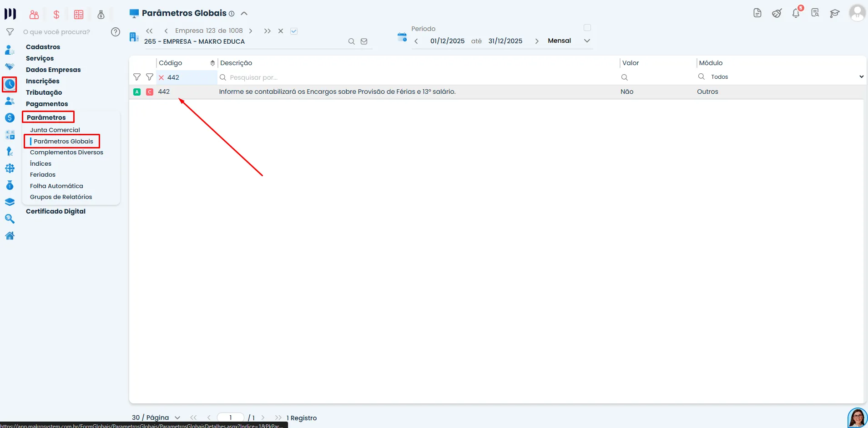Collapse the Parâmetros Globais header chevron
868x428 pixels.
(244, 14)
